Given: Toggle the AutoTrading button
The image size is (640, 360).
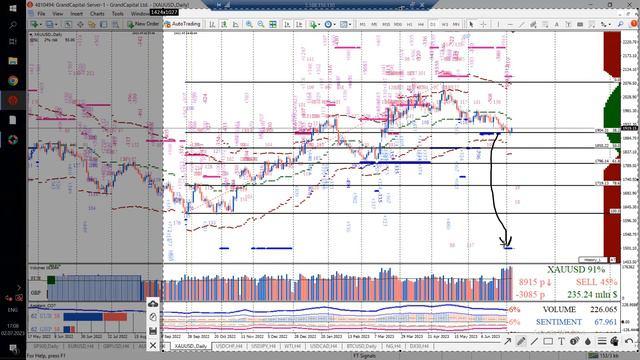Looking at the screenshot, I should point(182,24).
